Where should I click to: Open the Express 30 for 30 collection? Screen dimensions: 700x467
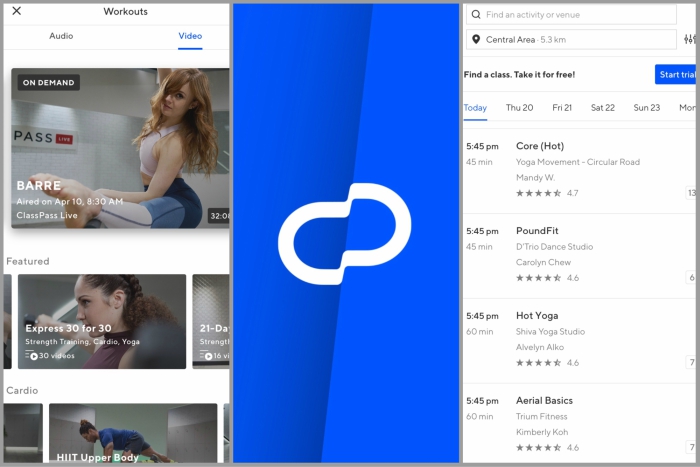[102, 321]
